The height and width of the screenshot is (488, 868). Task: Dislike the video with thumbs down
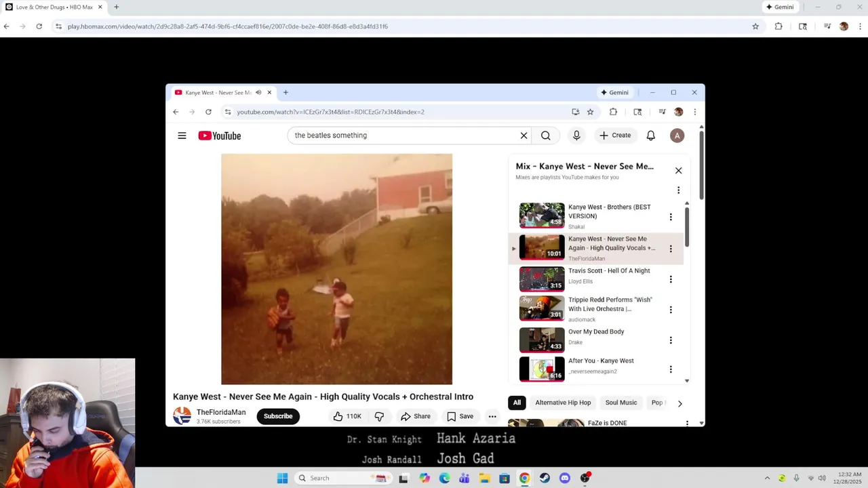click(380, 416)
